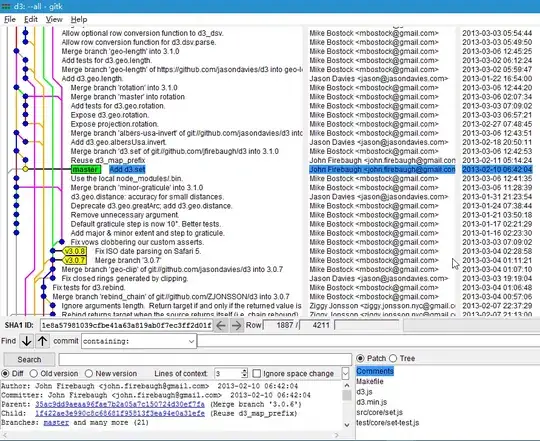Viewport: 540px width, 441px height.
Task: Enable Ignore space change checkbox
Action: (257, 374)
